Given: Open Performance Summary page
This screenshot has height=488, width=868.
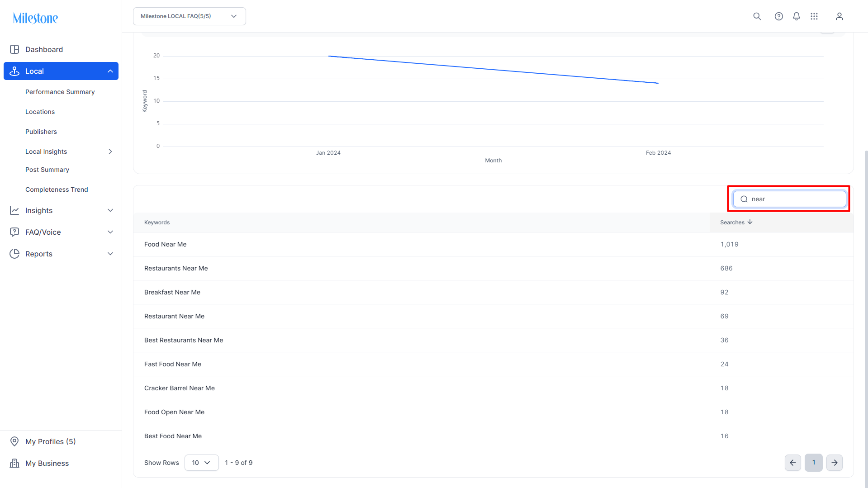Looking at the screenshot, I should (x=60, y=92).
